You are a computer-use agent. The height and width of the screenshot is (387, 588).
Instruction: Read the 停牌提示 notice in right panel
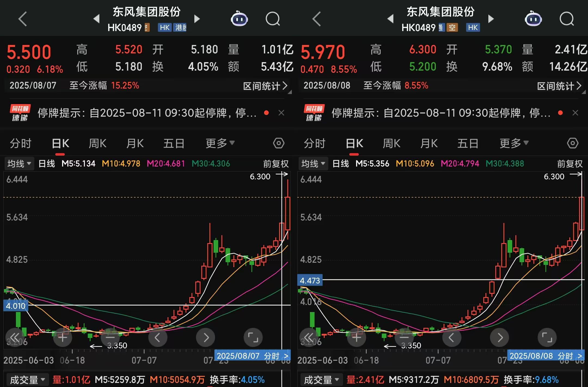click(441, 113)
